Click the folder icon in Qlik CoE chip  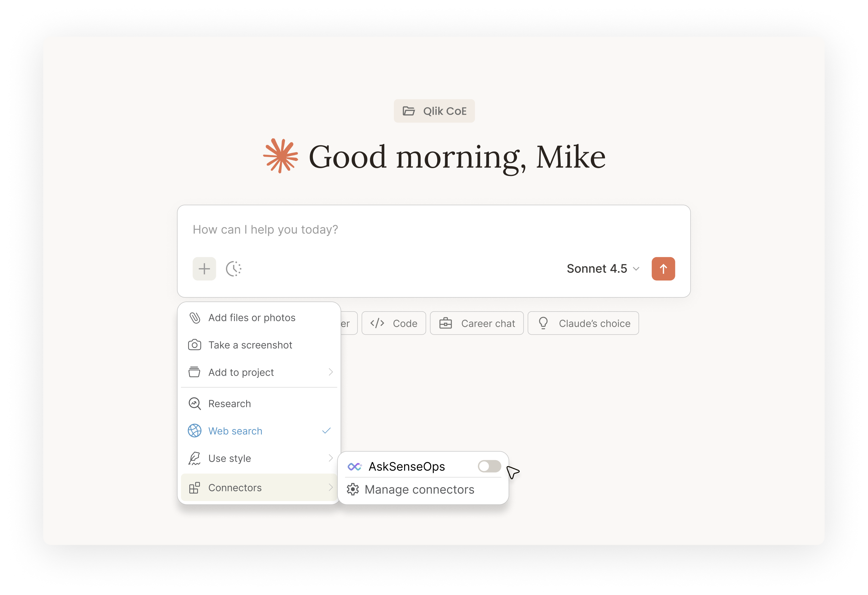409,111
